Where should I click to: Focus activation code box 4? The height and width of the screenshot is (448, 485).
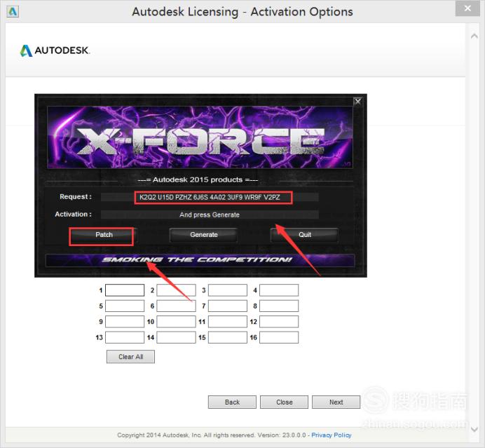pyautogui.click(x=279, y=290)
